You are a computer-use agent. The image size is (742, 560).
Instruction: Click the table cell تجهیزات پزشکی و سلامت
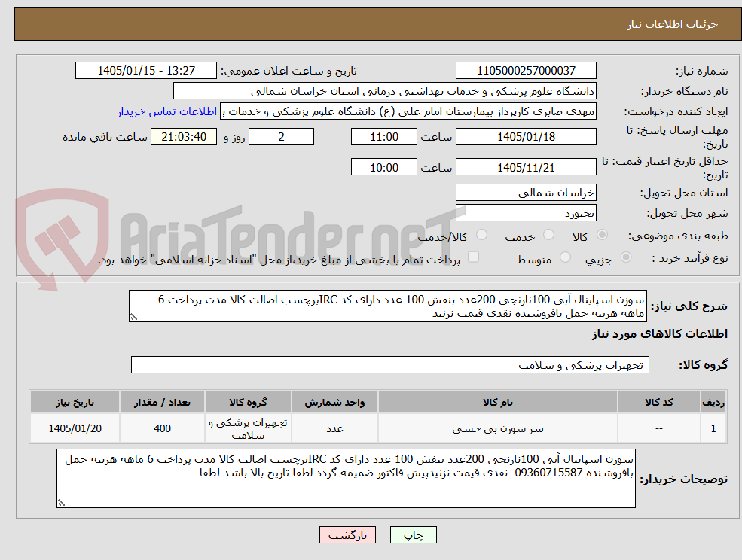[x=248, y=428]
